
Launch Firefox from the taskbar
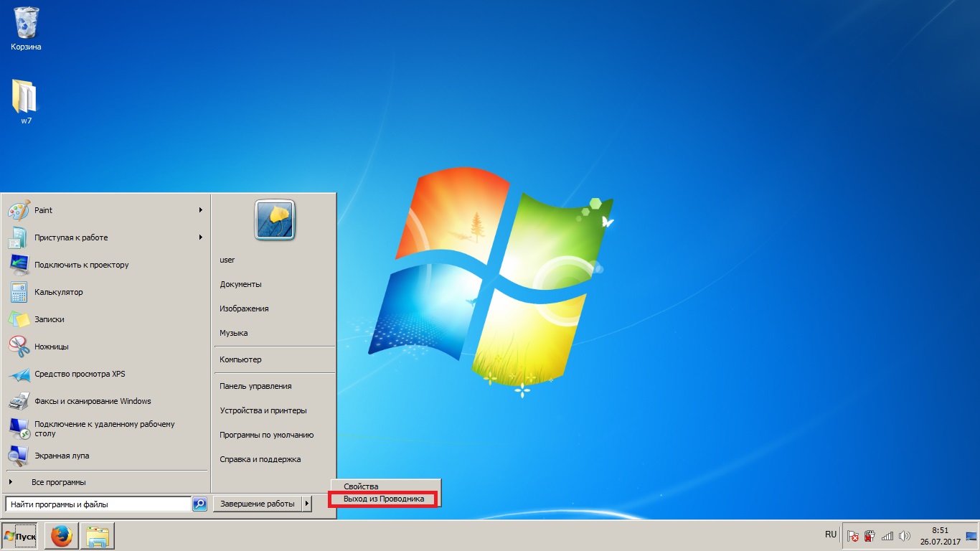click(62, 536)
